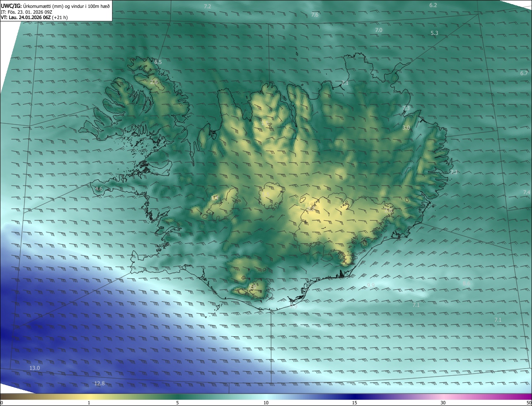
Task: Click the initial time "IT: Fös. 23. 01. 2026 09Z"
Action: [26, 12]
